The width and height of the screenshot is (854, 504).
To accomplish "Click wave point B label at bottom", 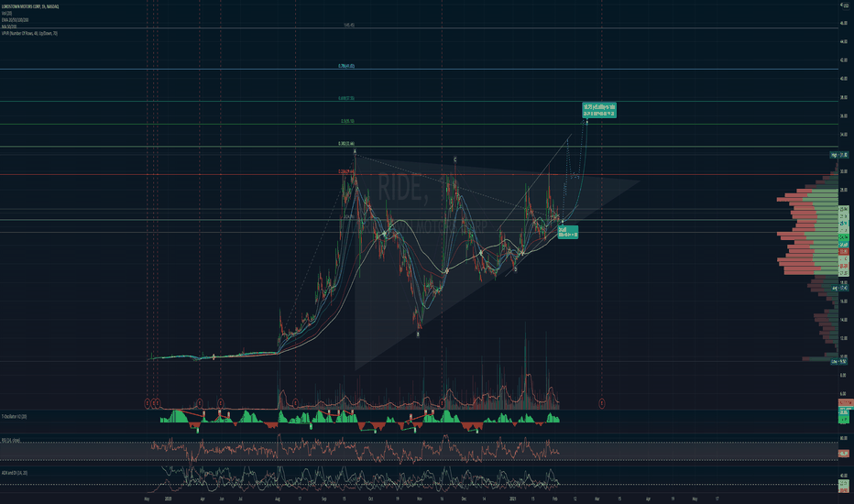I will click(418, 334).
